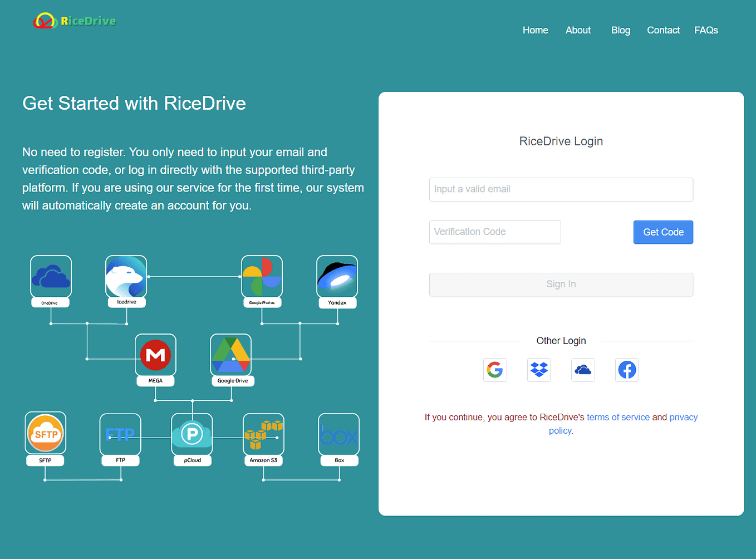Sign in with the Facebook icon
This screenshot has width=756, height=559.
pyautogui.click(x=627, y=370)
